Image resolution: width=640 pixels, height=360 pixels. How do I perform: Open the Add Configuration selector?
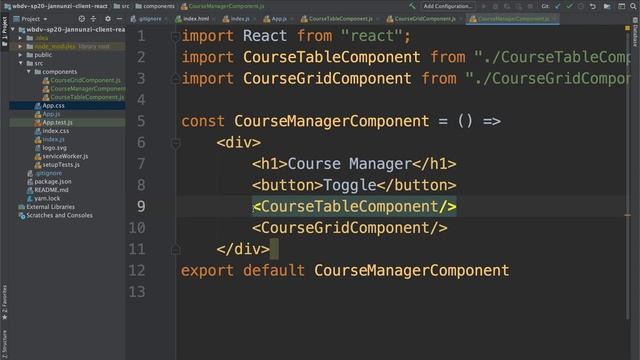point(448,6)
